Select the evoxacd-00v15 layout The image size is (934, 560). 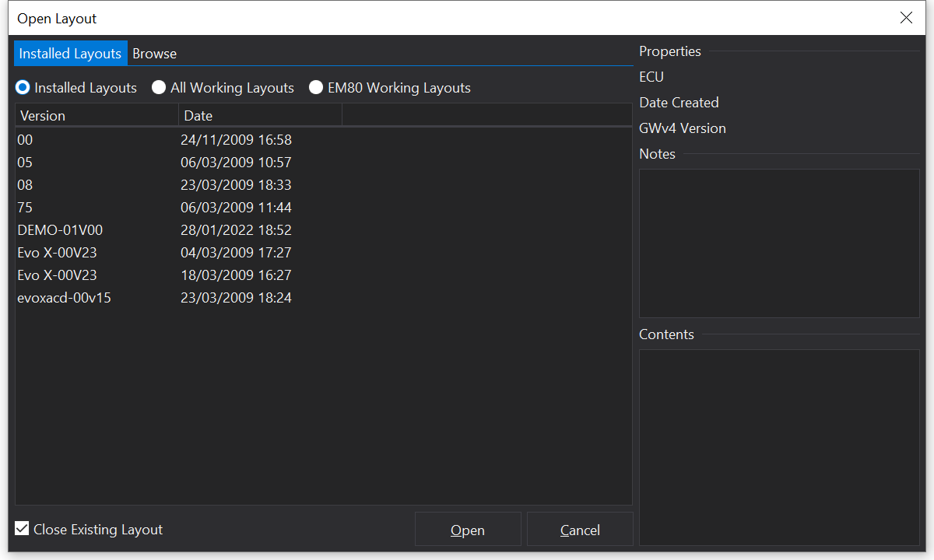(x=64, y=298)
